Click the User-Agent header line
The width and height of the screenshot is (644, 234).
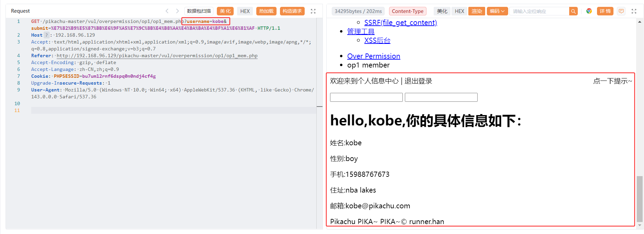click(173, 93)
